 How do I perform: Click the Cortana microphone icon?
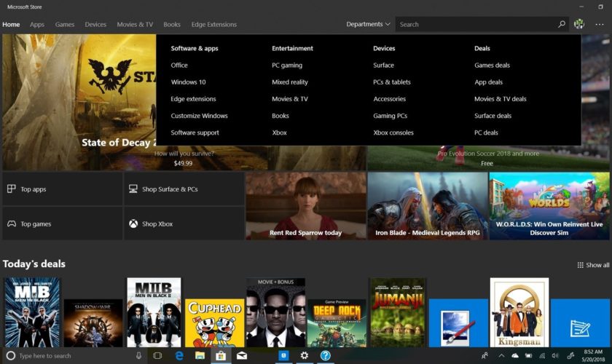138,355
